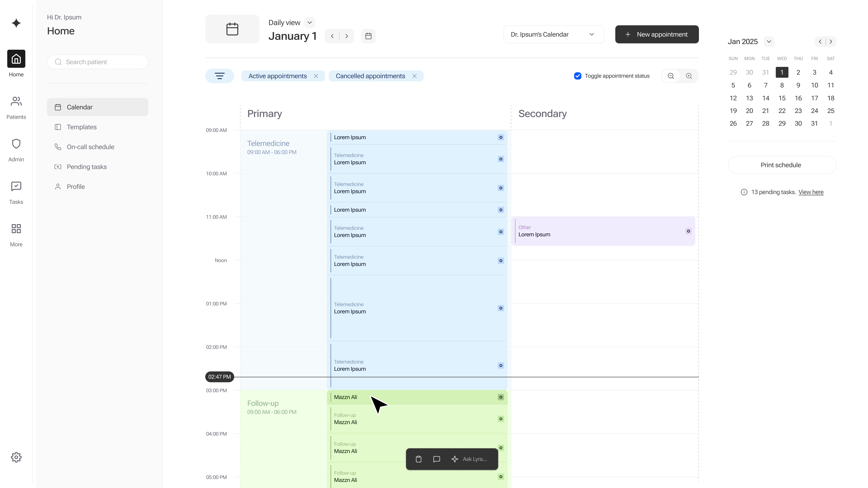The height and width of the screenshot is (488, 868).
Task: Click New appointment button
Action: tap(657, 34)
